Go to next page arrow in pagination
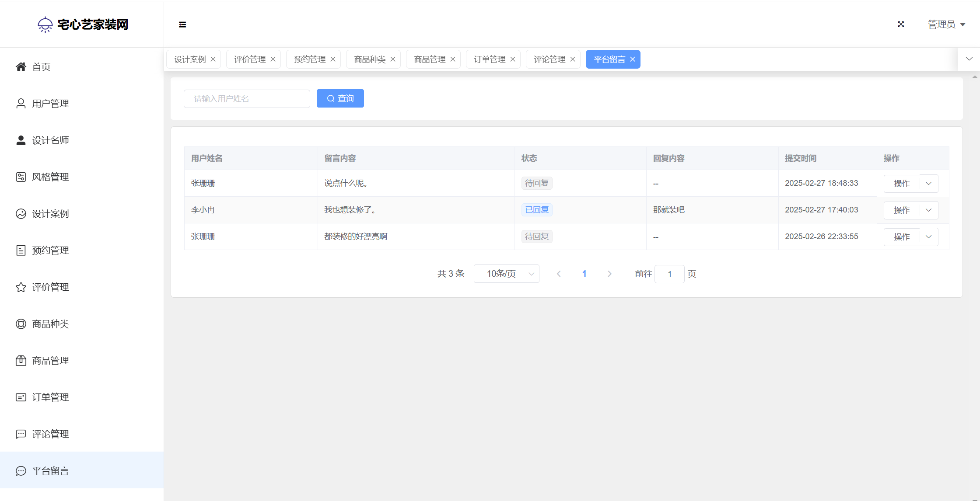980x501 pixels. tap(609, 274)
